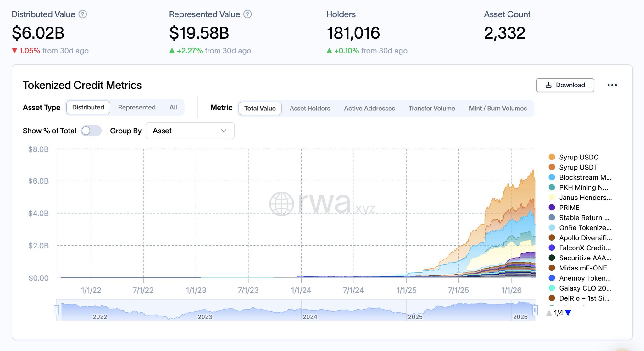Toggle PRIME legend series visibility
This screenshot has width=644, height=351.
(569, 208)
